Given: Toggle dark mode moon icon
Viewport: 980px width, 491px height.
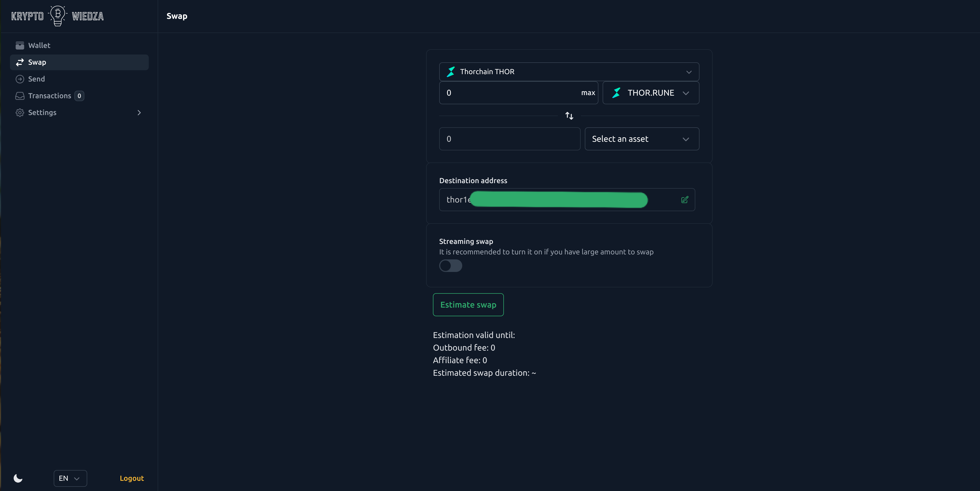Looking at the screenshot, I should [18, 478].
